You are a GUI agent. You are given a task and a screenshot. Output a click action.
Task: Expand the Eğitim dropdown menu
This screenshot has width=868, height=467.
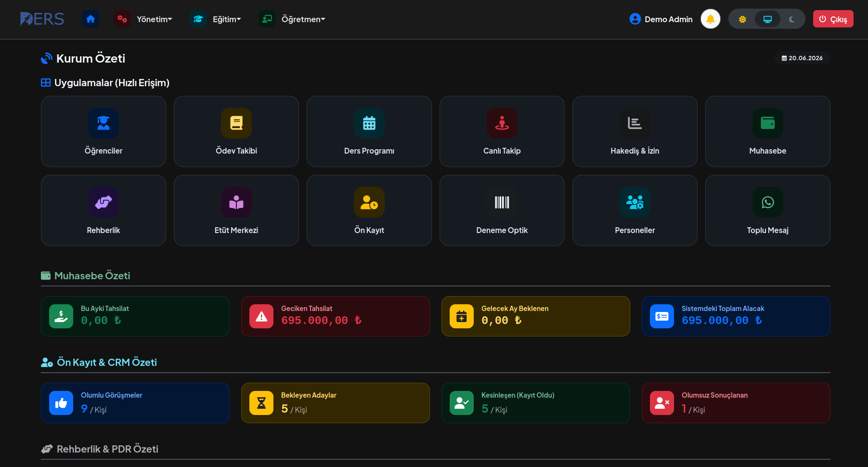tap(227, 19)
